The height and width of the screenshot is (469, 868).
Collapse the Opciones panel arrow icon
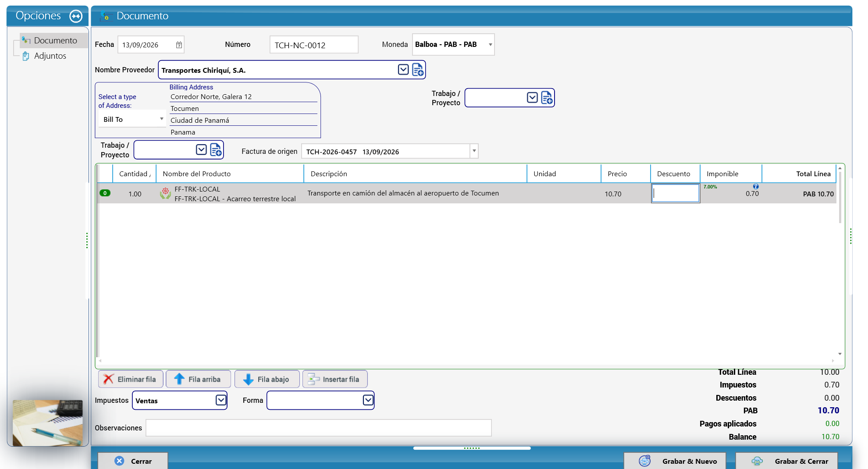(x=76, y=16)
